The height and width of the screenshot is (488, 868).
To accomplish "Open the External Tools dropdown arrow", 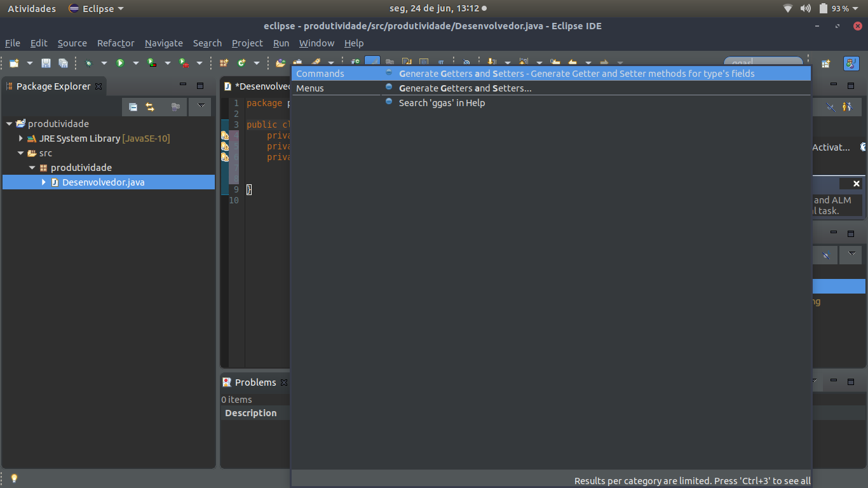I will 200,63.
